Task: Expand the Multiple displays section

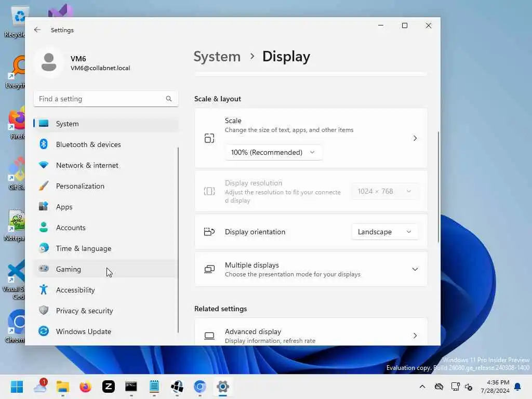Action: (311, 270)
